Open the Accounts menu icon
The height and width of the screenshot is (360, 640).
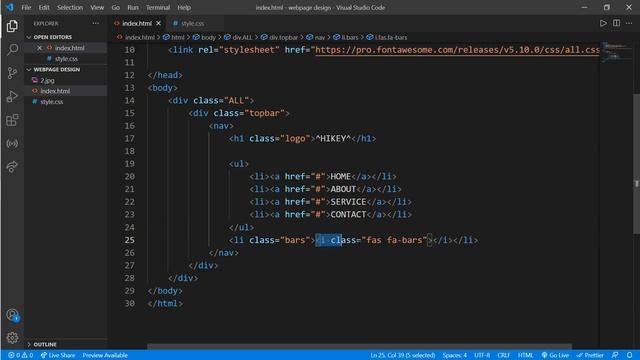tap(12, 315)
